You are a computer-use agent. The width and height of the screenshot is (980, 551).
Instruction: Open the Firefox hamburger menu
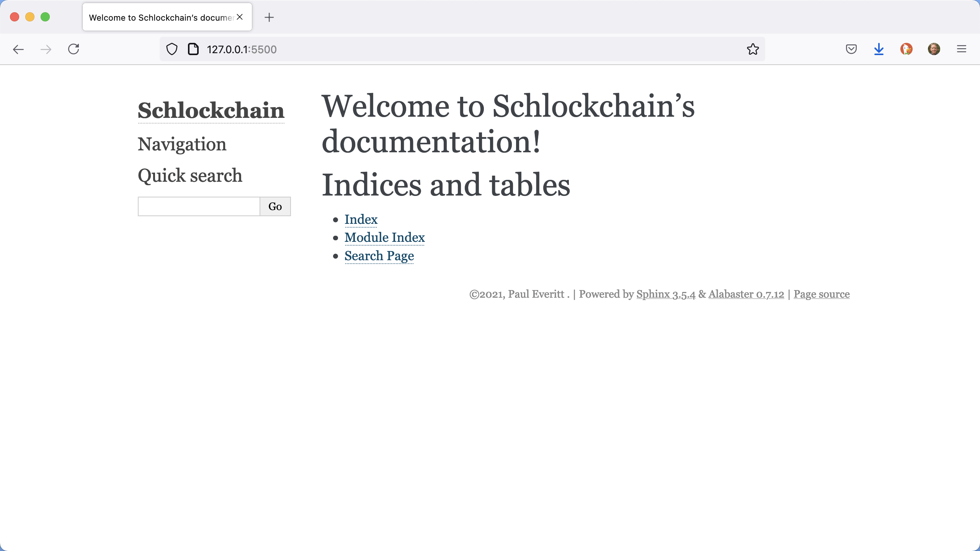(x=962, y=49)
